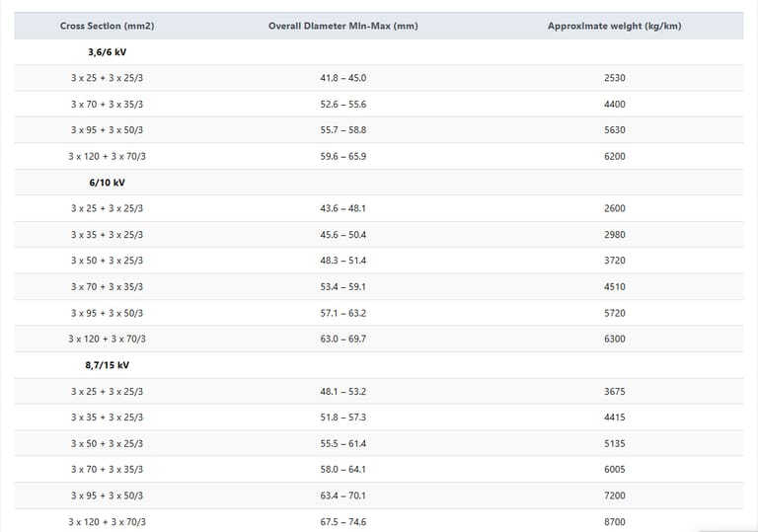758x532 pixels.
Task: Click the 67.5 – 74.6 diameter cell
Action: tap(342, 521)
